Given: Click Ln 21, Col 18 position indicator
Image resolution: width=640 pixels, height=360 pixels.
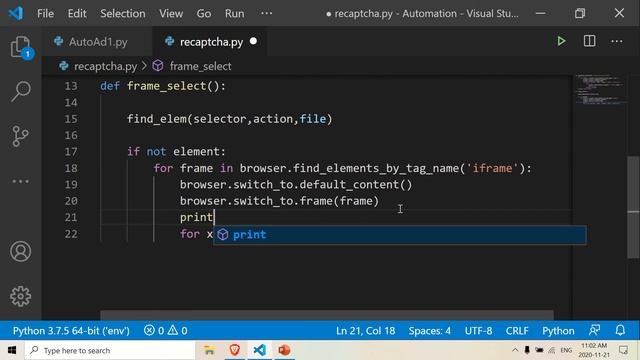Looking at the screenshot, I should (365, 330).
